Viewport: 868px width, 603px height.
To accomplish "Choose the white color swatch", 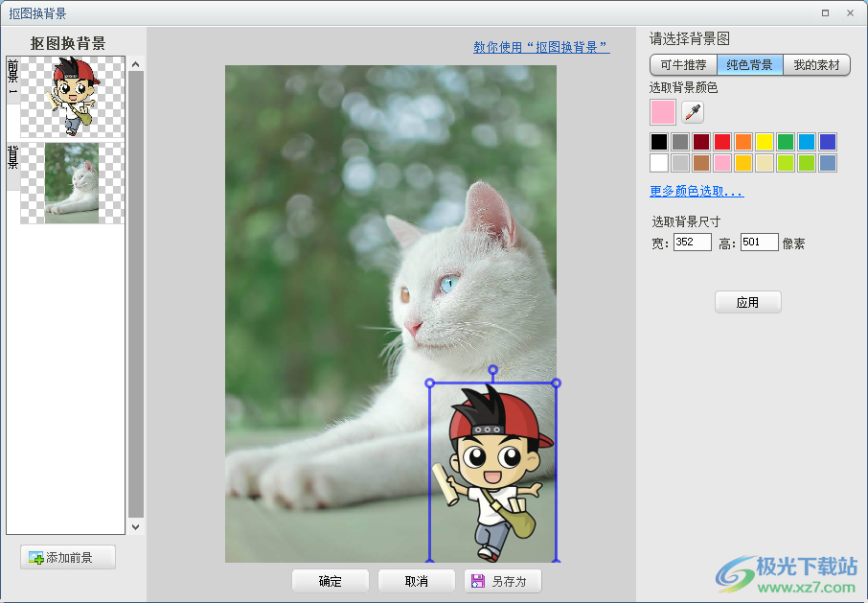I will coord(659,163).
